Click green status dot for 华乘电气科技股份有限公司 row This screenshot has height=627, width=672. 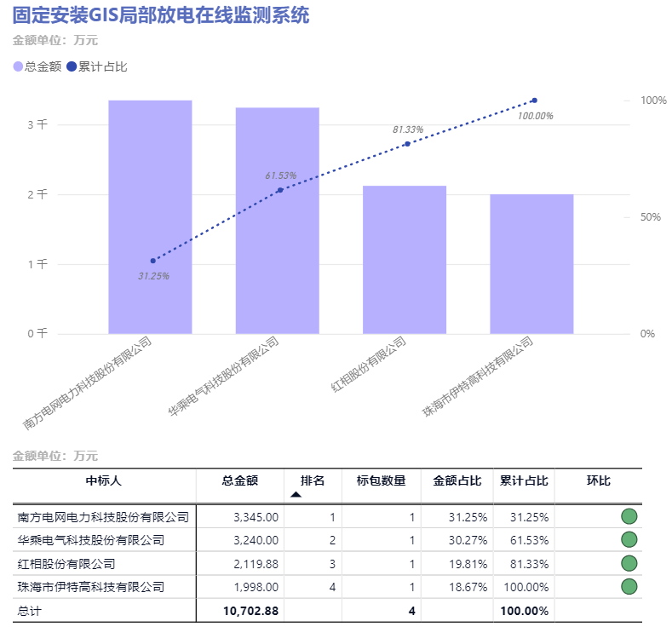coord(629,539)
